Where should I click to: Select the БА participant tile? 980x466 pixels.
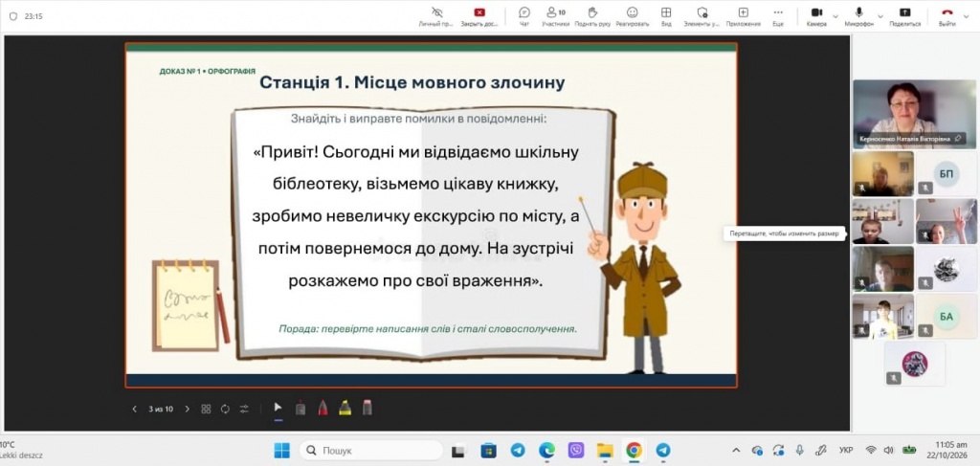point(947,317)
